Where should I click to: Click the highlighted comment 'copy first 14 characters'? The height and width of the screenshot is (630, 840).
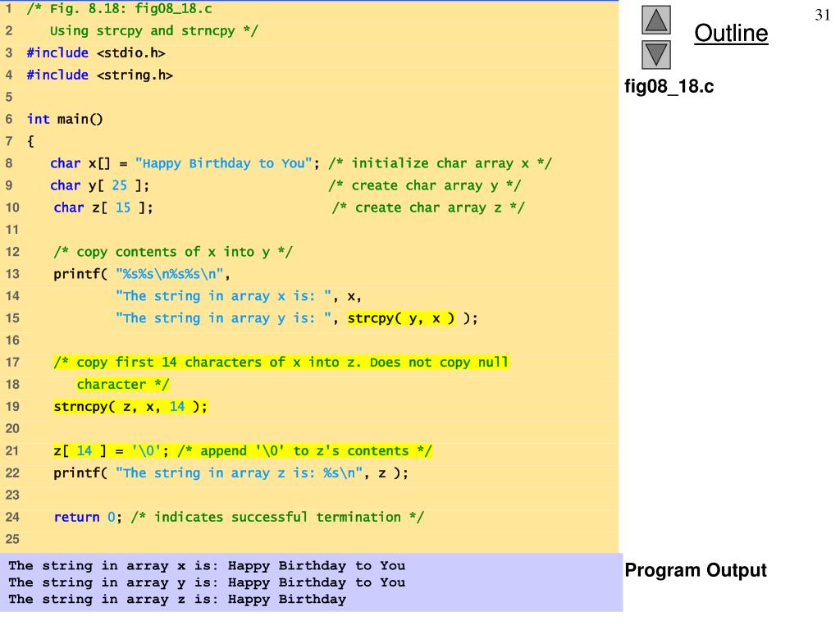coord(281,363)
